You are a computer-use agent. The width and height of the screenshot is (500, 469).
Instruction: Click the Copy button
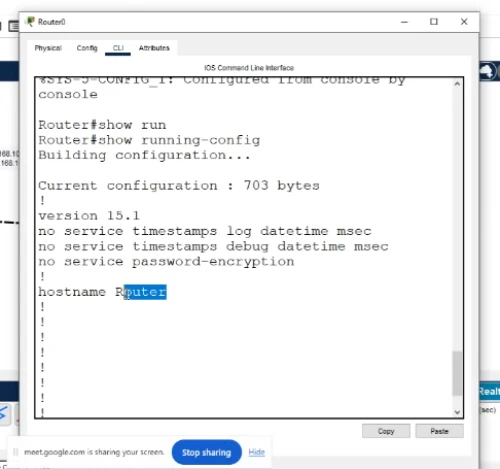pyautogui.click(x=386, y=431)
